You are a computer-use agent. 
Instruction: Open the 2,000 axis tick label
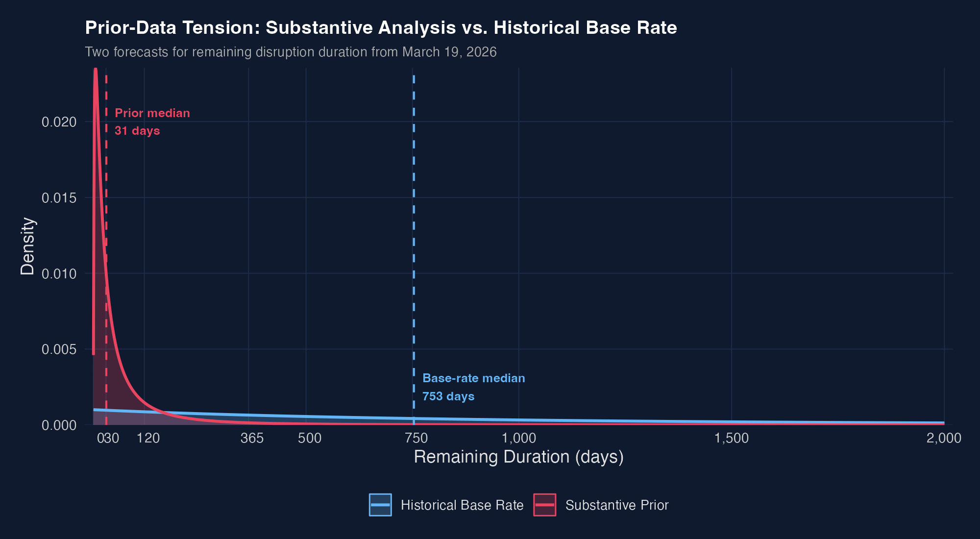[943, 439]
